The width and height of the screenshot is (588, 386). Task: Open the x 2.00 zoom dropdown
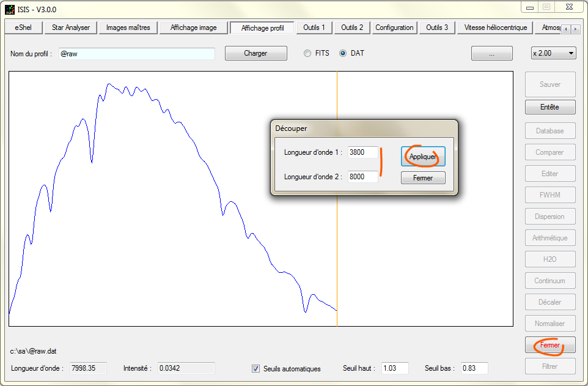(x=553, y=53)
